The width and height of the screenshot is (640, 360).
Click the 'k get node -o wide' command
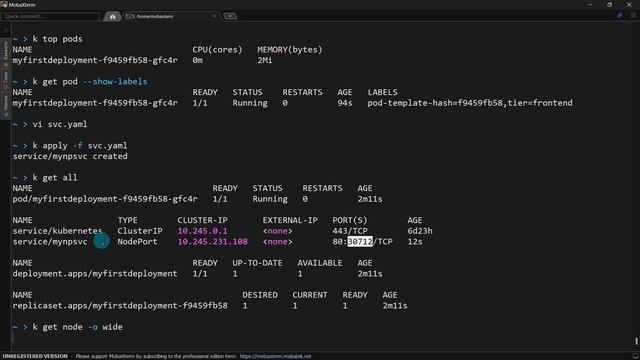coord(78,327)
